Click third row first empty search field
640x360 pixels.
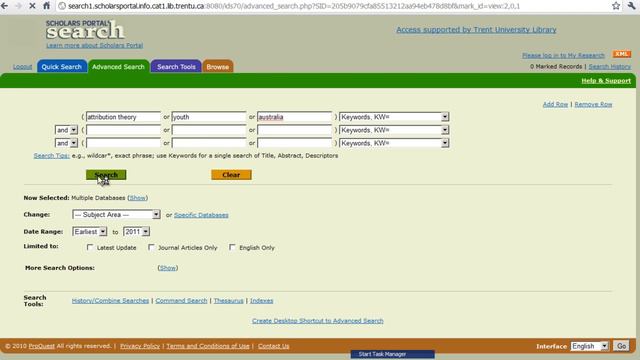123,143
